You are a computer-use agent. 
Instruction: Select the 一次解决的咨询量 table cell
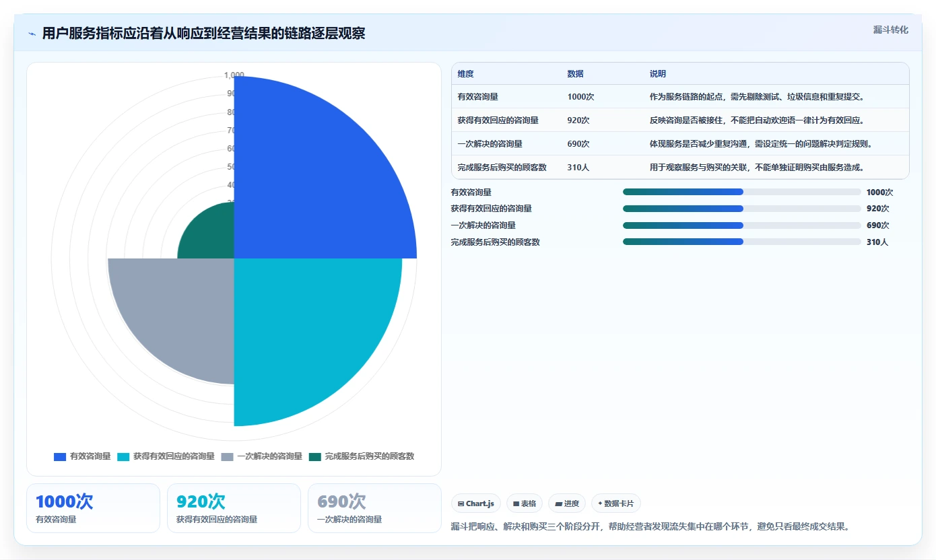pyautogui.click(x=490, y=144)
